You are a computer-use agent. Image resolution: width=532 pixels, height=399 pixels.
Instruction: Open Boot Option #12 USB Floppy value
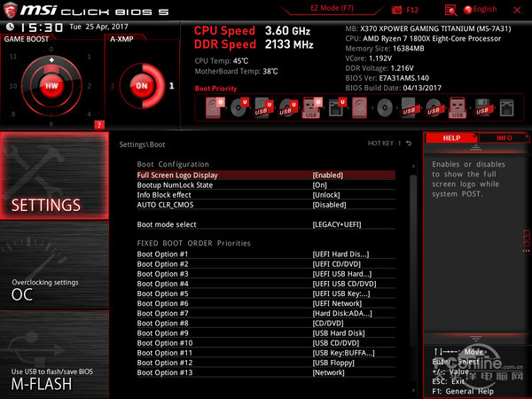click(333, 363)
